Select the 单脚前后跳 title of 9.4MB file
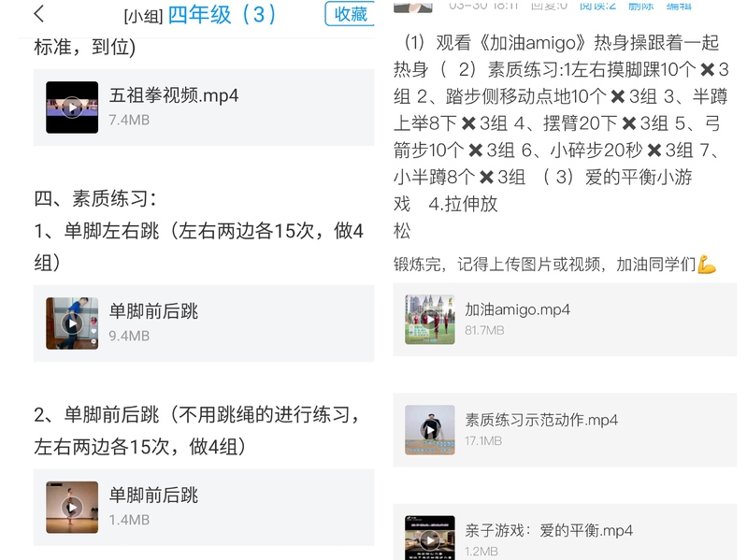 153,311
